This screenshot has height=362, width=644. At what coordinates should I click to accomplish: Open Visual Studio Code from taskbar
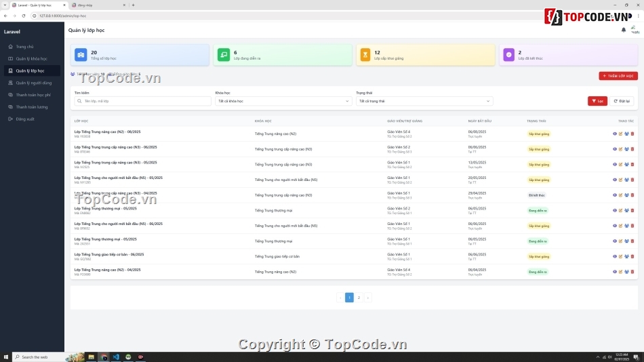tap(116, 357)
